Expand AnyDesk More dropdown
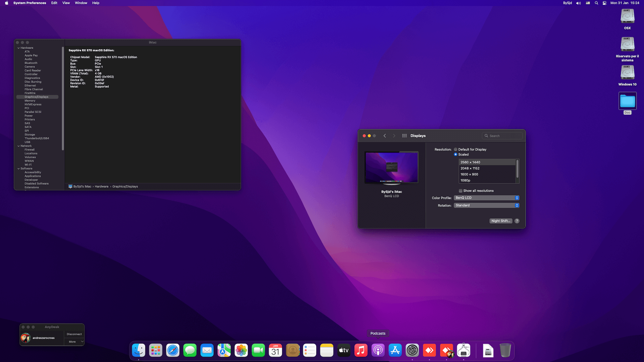This screenshot has height=362, width=644. click(74, 342)
